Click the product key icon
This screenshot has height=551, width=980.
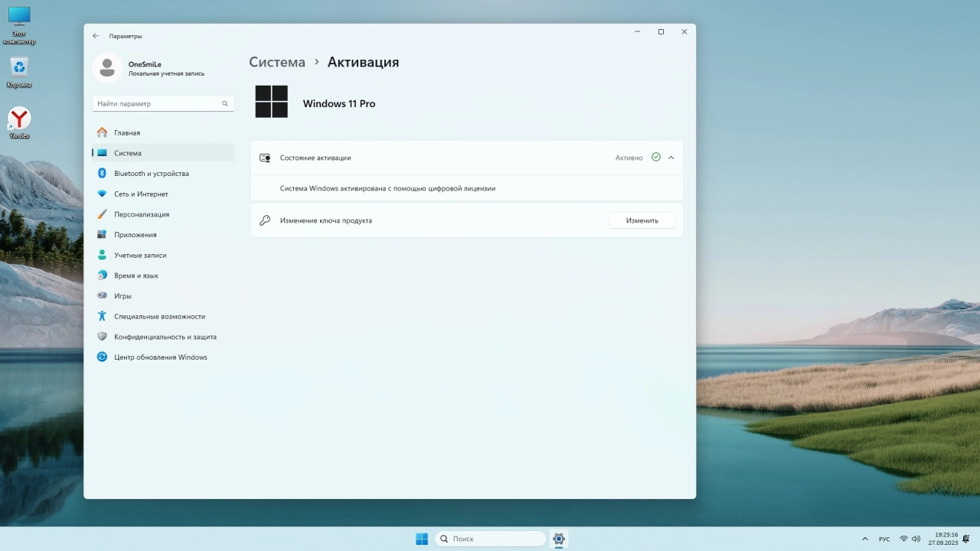click(265, 220)
